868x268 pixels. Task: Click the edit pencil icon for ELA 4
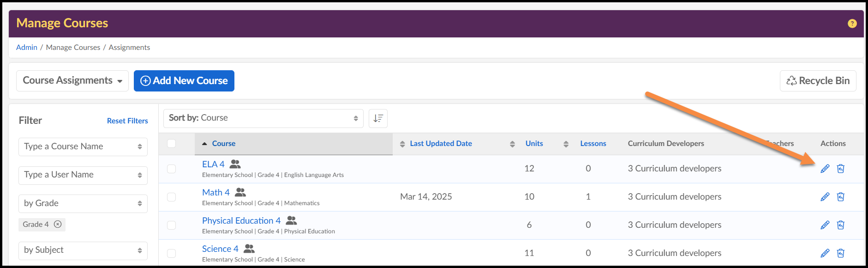[x=825, y=169]
